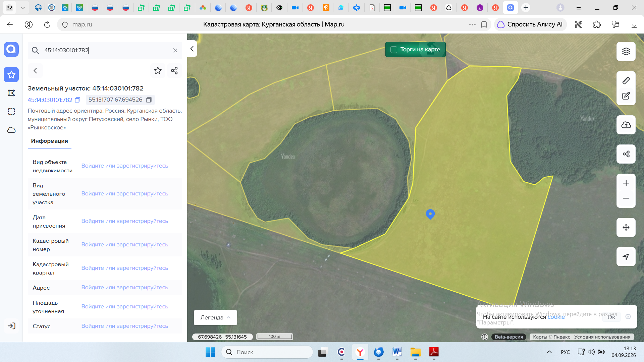Viewport: 644px width, 362px height.
Task: Open the draw/edit note tool
Action: tap(626, 96)
